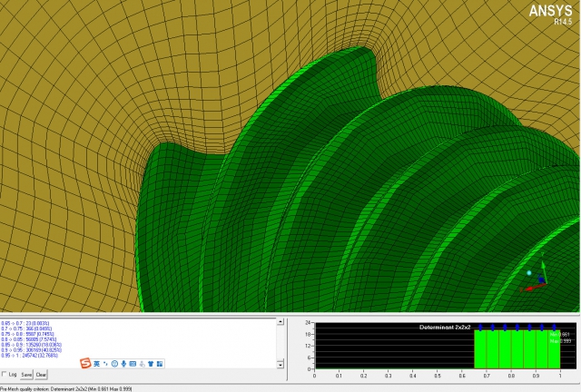Click the 0.9 -> 0.95 quality log line
Viewport: 581px width, 392px height.
(x=32, y=349)
